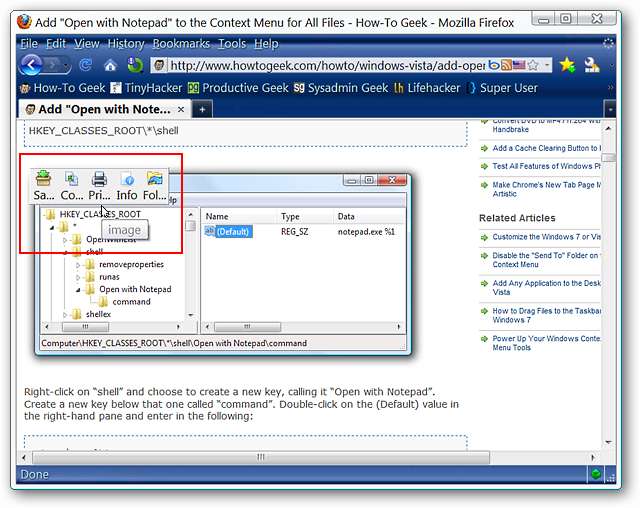Image resolution: width=640 pixels, height=508 pixels.
Task: Open the list-all-tabs dropdown
Action: pos(610,109)
